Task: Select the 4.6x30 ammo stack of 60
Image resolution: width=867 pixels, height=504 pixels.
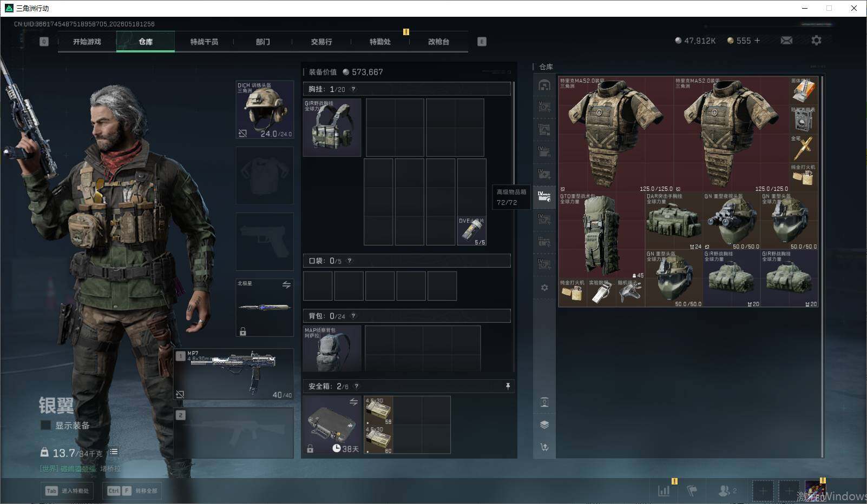Action: 379,440
